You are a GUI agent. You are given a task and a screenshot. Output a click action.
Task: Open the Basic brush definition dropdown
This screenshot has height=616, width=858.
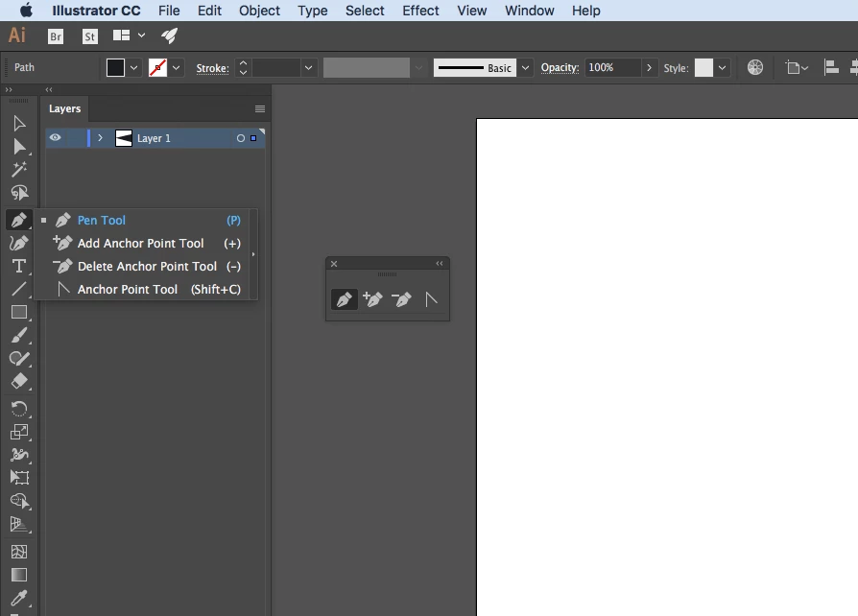click(525, 68)
